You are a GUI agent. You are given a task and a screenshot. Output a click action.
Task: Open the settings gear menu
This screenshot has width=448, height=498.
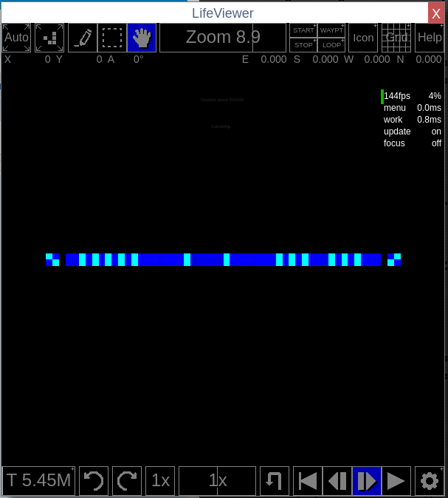point(430,481)
